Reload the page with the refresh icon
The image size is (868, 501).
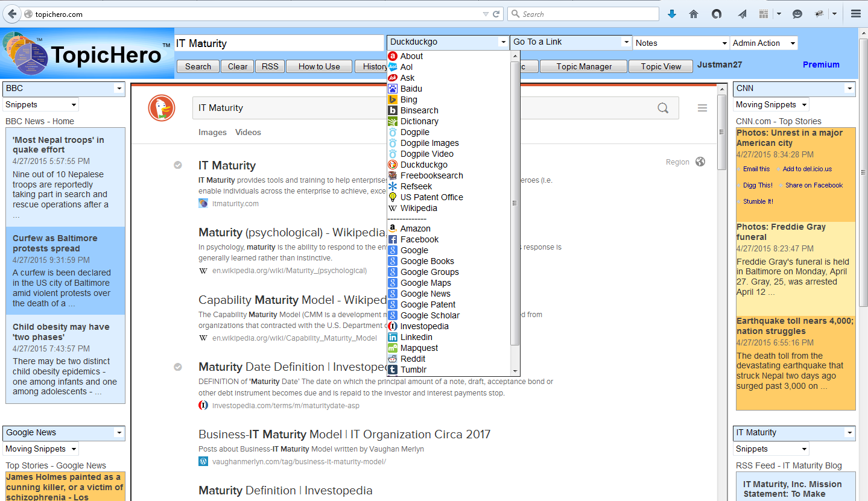496,14
